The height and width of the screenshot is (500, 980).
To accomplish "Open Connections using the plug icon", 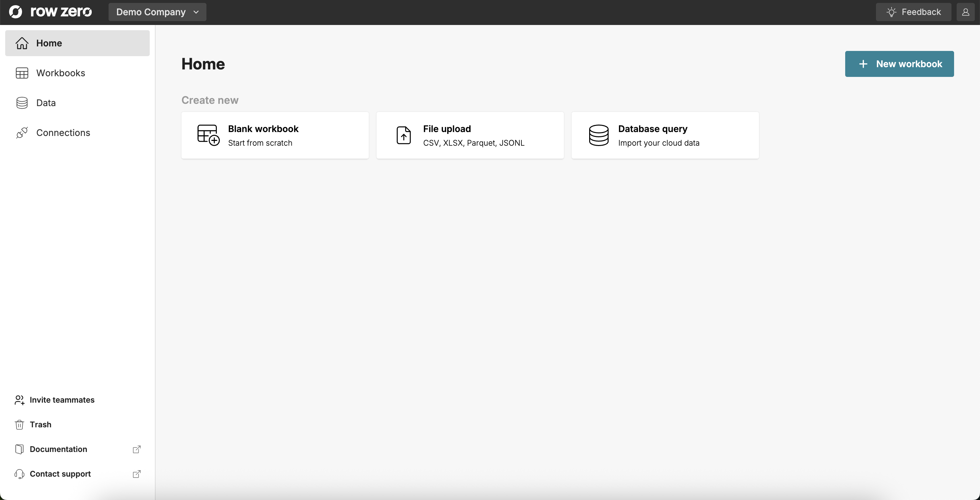I will [22, 132].
